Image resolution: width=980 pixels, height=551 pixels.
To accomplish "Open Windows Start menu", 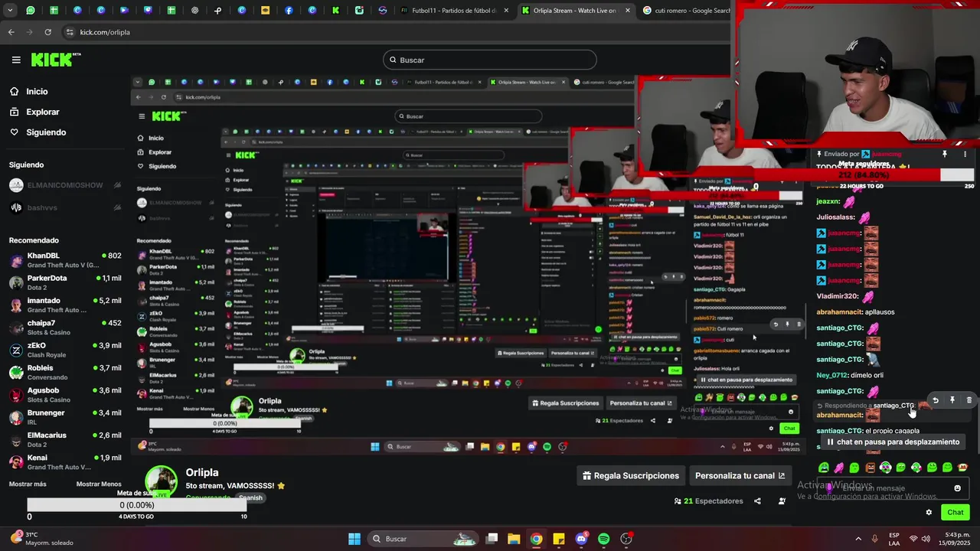I will click(x=354, y=539).
